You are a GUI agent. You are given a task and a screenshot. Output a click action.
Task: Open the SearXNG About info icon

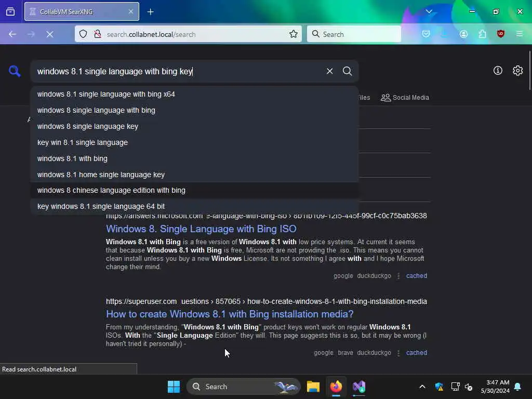click(x=498, y=71)
